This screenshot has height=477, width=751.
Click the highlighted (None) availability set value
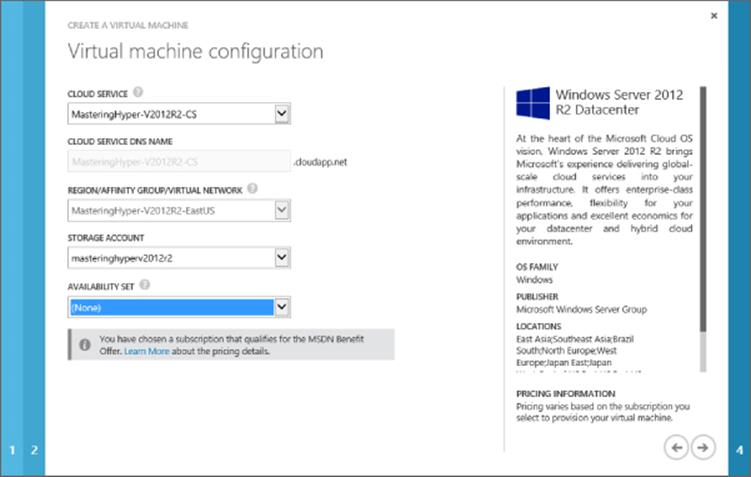pos(171,307)
